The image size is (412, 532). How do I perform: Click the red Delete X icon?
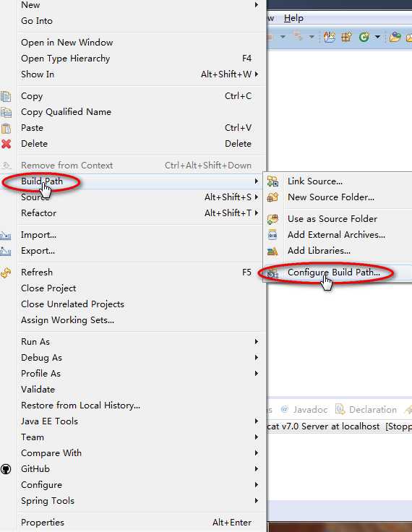pyautogui.click(x=6, y=144)
